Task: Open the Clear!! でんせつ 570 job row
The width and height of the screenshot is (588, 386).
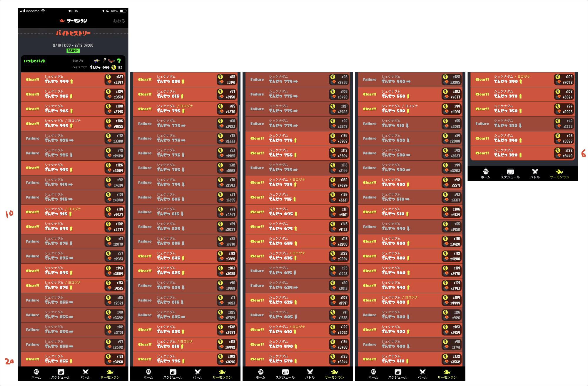Action: (298, 359)
